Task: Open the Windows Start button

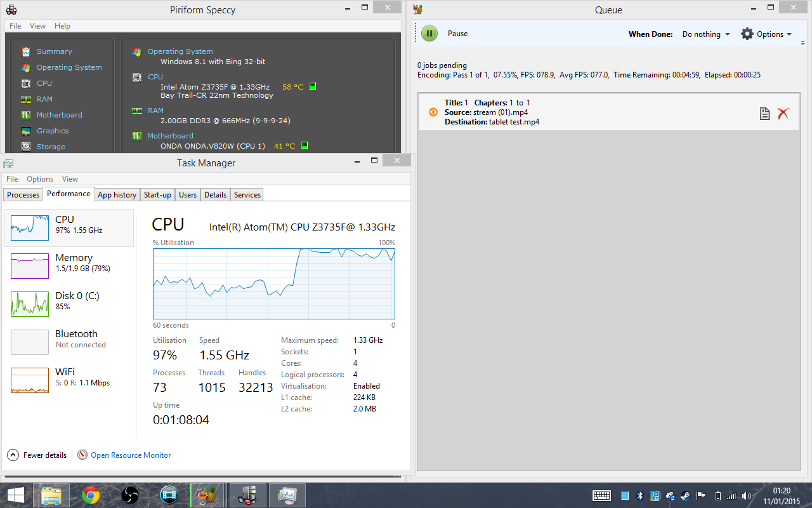Action: pos(16,495)
